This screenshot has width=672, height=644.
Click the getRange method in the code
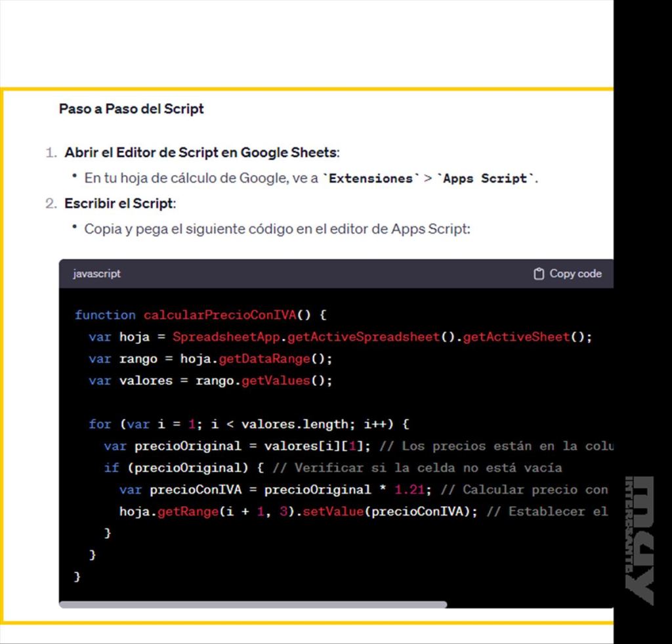tap(187, 511)
